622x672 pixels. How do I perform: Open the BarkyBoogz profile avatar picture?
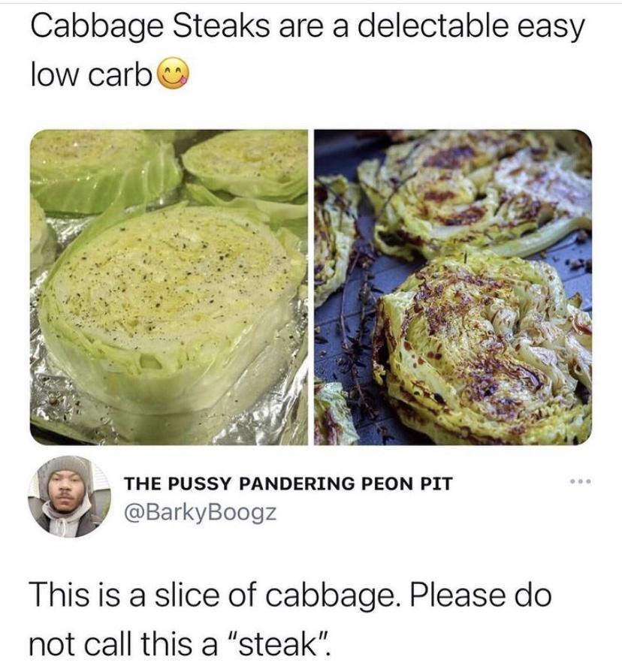click(x=69, y=496)
